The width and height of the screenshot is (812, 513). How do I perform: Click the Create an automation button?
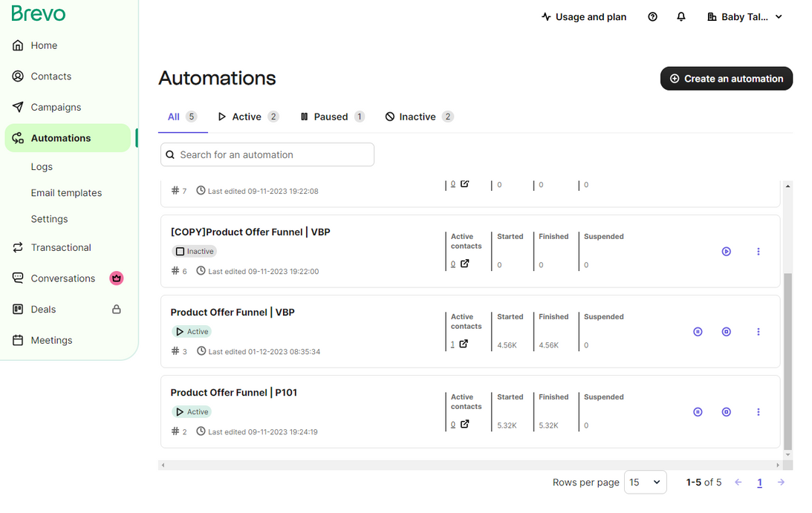(x=726, y=79)
